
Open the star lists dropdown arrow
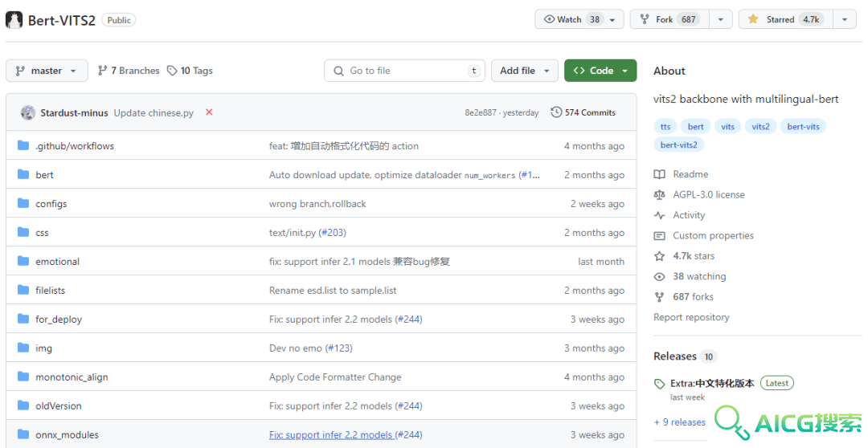pyautogui.click(x=845, y=19)
